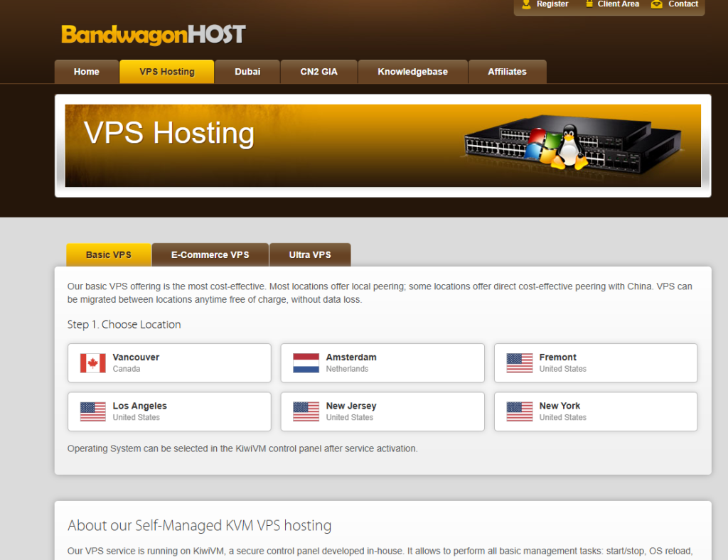Open the Dubai nav tab
Image resolution: width=728 pixels, height=560 pixels.
(x=247, y=72)
